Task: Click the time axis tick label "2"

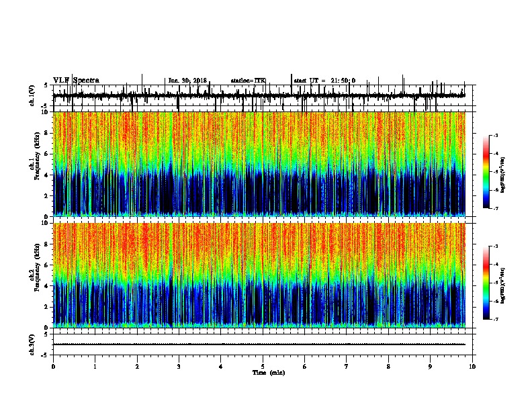Action: coord(137,366)
